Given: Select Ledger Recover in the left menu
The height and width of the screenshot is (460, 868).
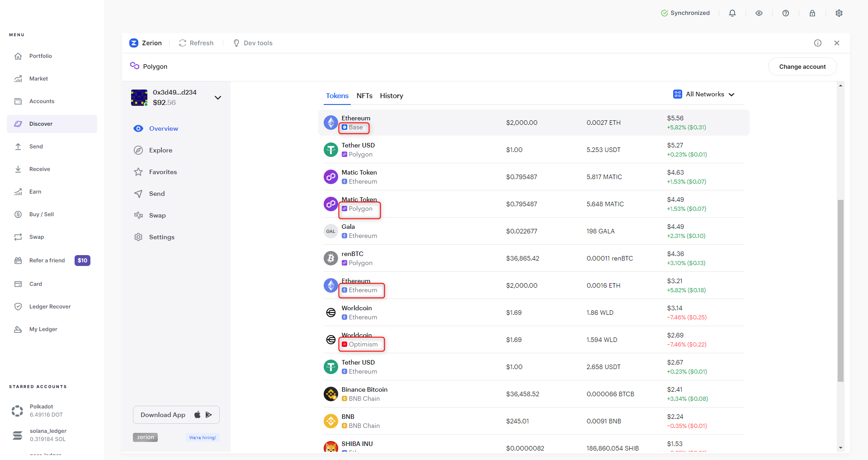Looking at the screenshot, I should point(50,307).
